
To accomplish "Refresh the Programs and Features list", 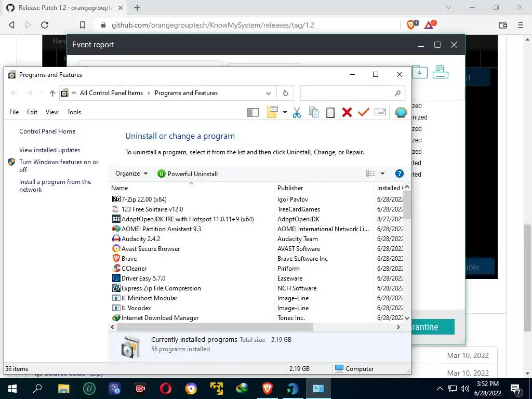I will coord(286,94).
